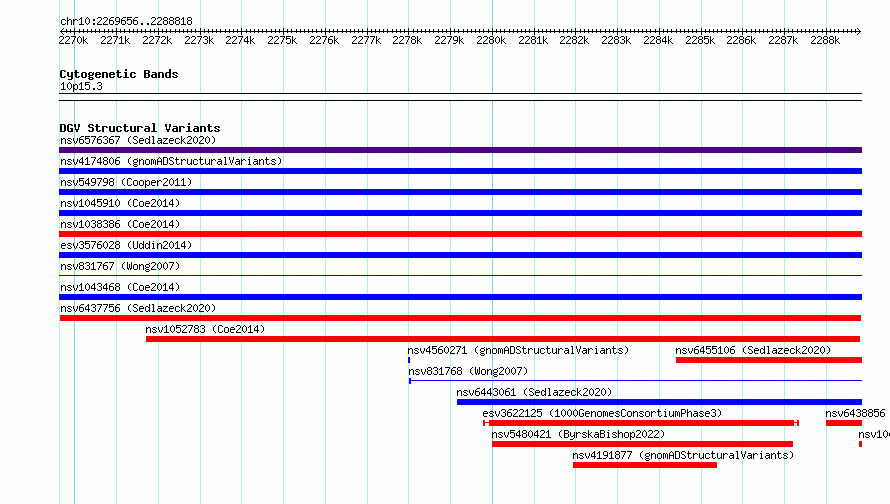Click the red bar under nsv1052783
Viewport: 890px width, 504px height.
tap(503, 339)
